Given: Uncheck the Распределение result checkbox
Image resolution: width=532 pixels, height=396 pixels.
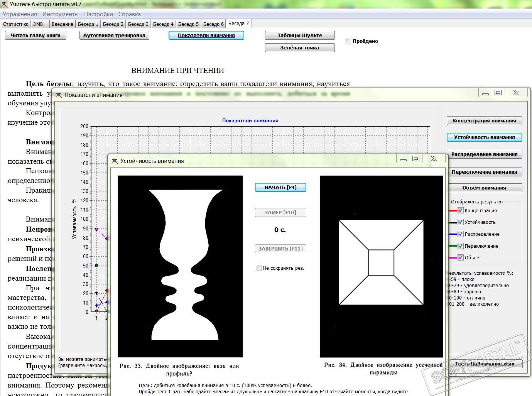Looking at the screenshot, I should click(x=460, y=234).
